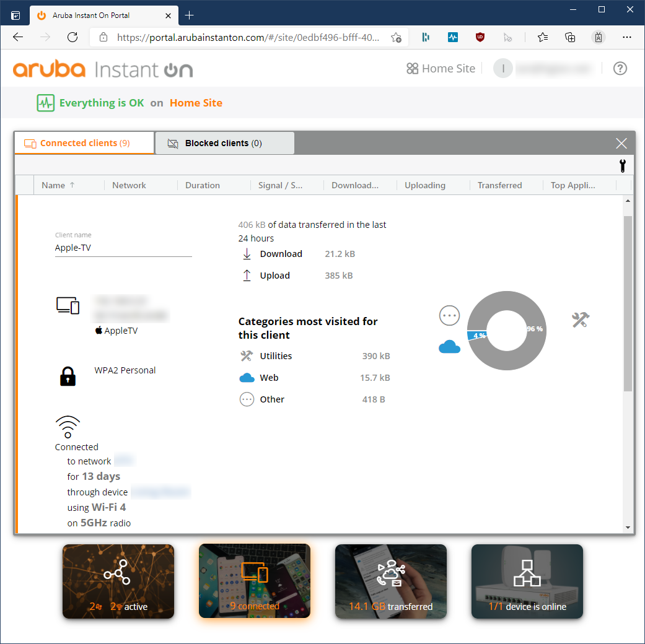The height and width of the screenshot is (644, 645).
Task: Open the browser Collections icon
Action: click(x=570, y=37)
